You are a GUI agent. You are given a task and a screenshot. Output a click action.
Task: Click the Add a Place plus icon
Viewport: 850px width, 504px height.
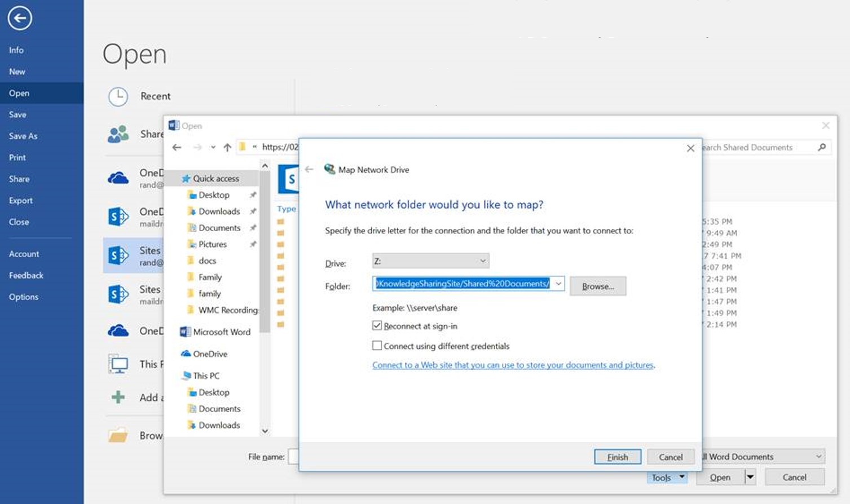[x=117, y=397]
